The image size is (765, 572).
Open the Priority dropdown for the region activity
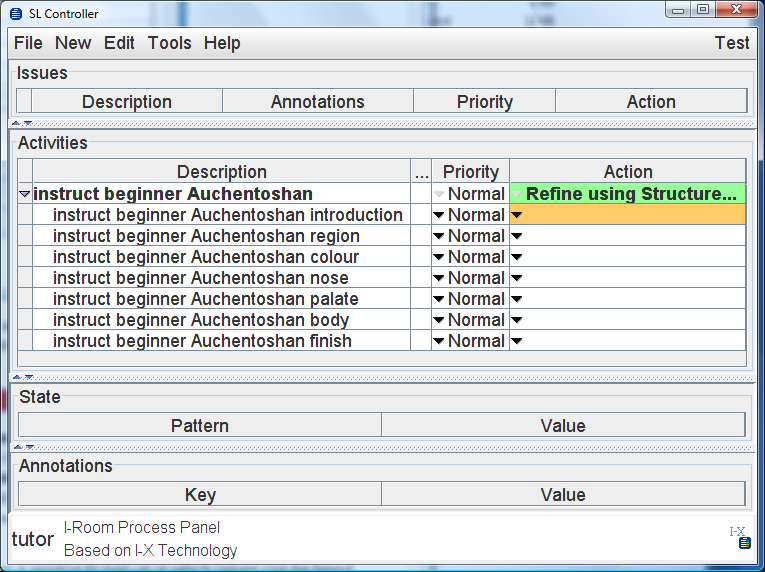(x=439, y=236)
